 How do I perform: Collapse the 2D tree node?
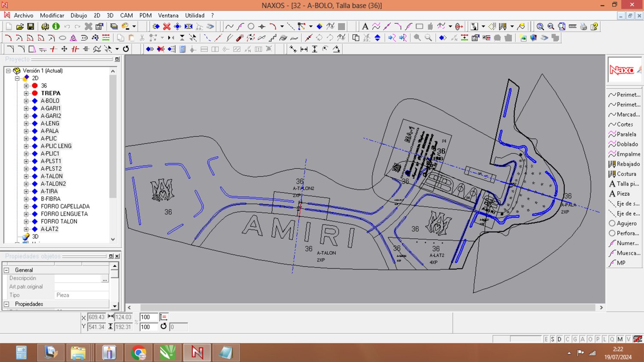pos(17,78)
